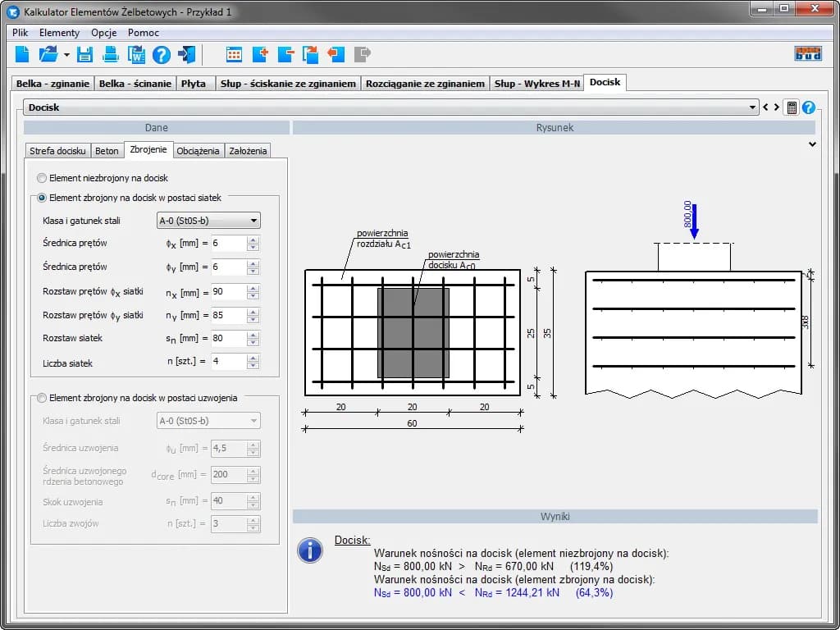The image size is (840, 630).
Task: Collapse the Rysunek panel with chevron
Action: click(812, 144)
